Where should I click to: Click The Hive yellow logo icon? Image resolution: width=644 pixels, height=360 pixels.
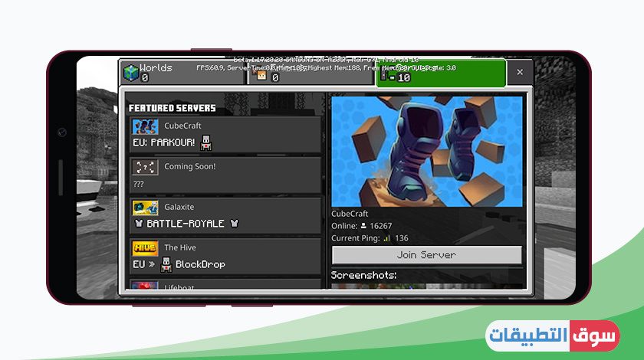coord(145,248)
